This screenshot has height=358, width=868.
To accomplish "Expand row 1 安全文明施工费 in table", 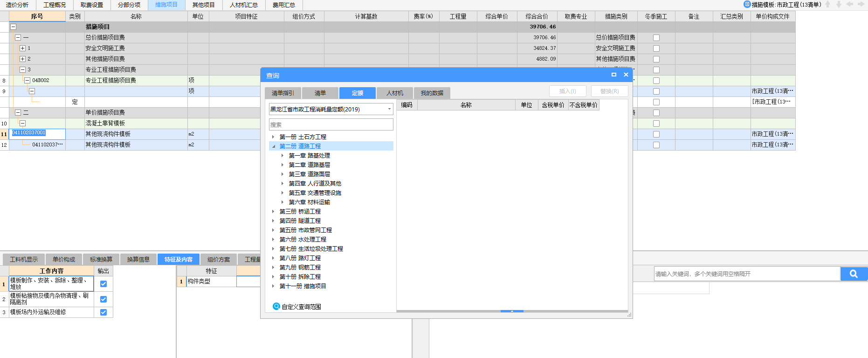I will point(22,48).
